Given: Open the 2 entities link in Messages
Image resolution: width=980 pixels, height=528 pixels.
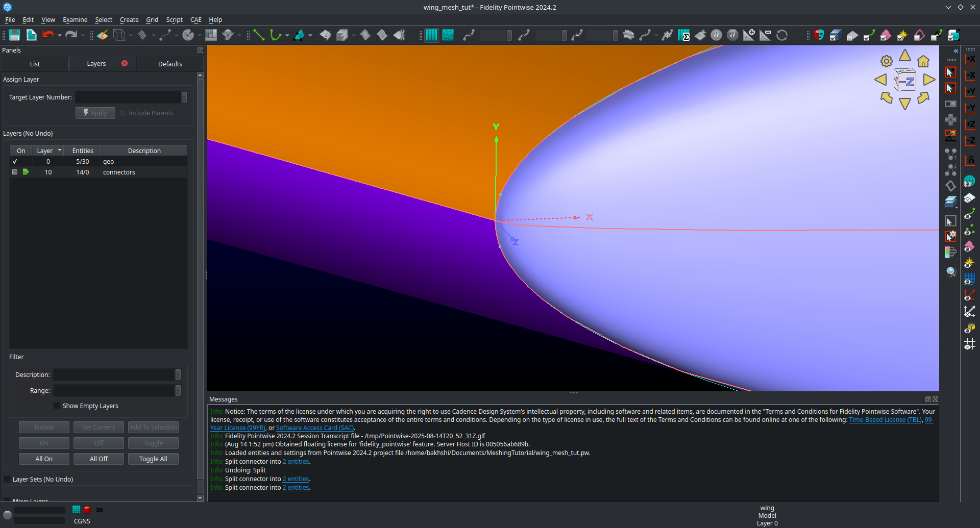Looking at the screenshot, I should coord(296,461).
